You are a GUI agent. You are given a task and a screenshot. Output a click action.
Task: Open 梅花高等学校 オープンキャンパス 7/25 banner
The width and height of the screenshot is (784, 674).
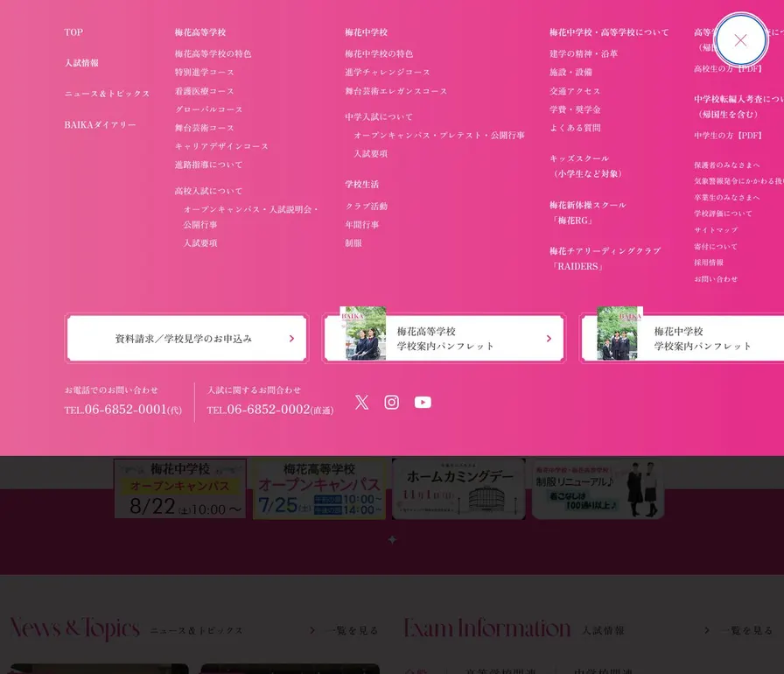pyautogui.click(x=319, y=489)
